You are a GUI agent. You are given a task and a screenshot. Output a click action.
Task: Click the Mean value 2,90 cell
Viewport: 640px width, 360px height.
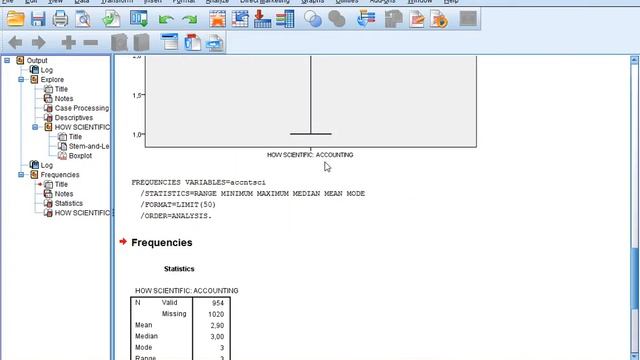pyautogui.click(x=217, y=325)
